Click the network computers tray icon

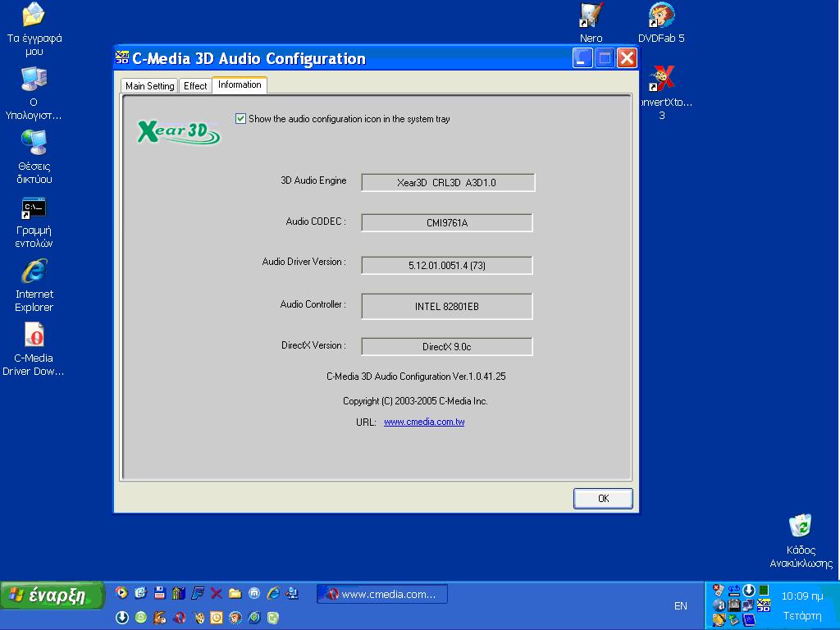click(x=748, y=605)
